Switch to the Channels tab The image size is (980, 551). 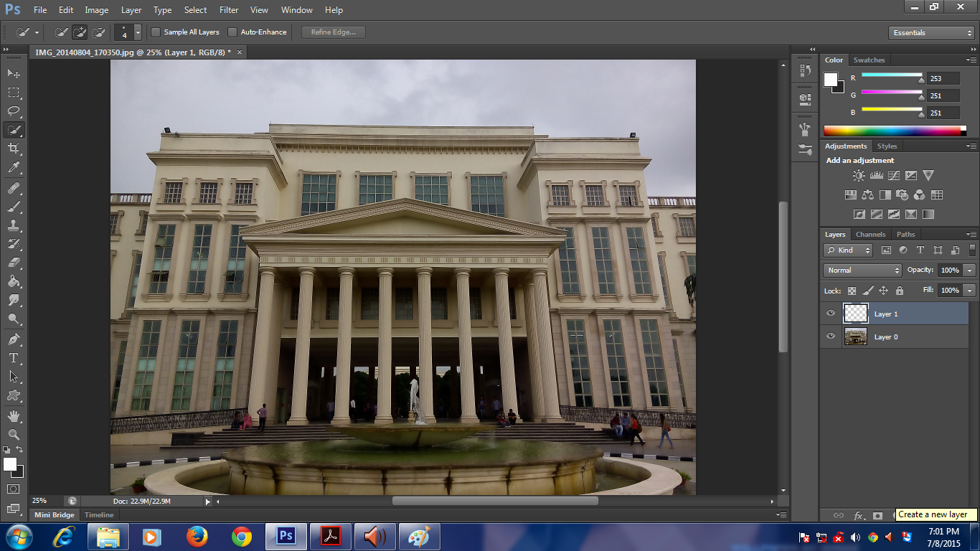[870, 235]
